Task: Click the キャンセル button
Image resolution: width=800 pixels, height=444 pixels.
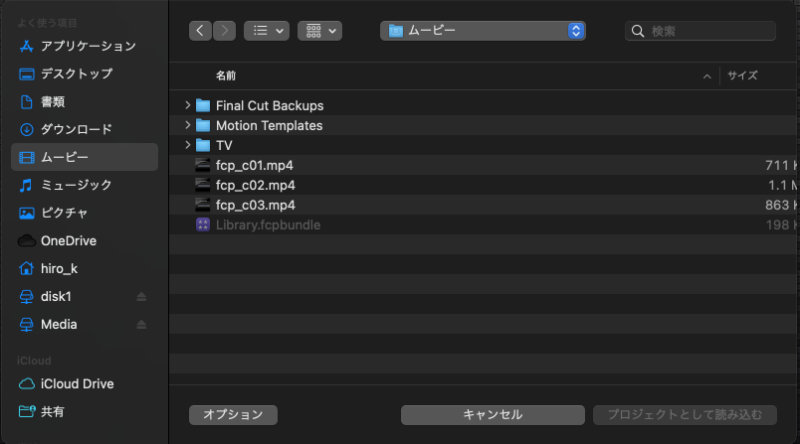Action: (x=492, y=414)
